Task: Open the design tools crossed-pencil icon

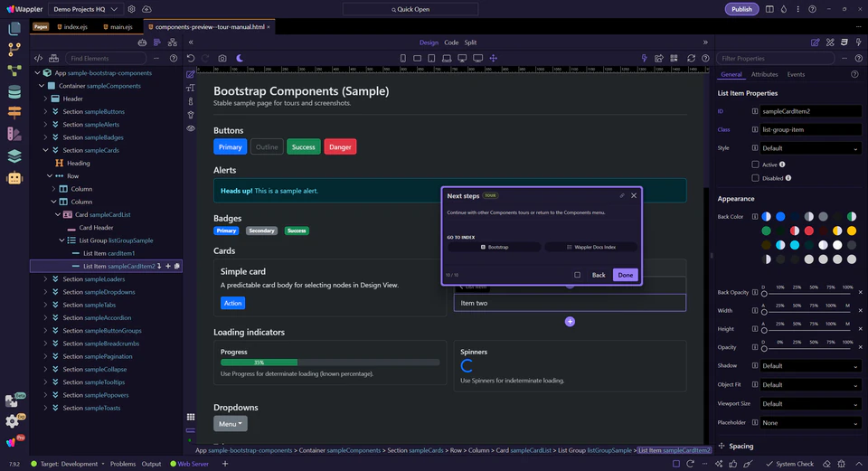Action: [x=830, y=42]
